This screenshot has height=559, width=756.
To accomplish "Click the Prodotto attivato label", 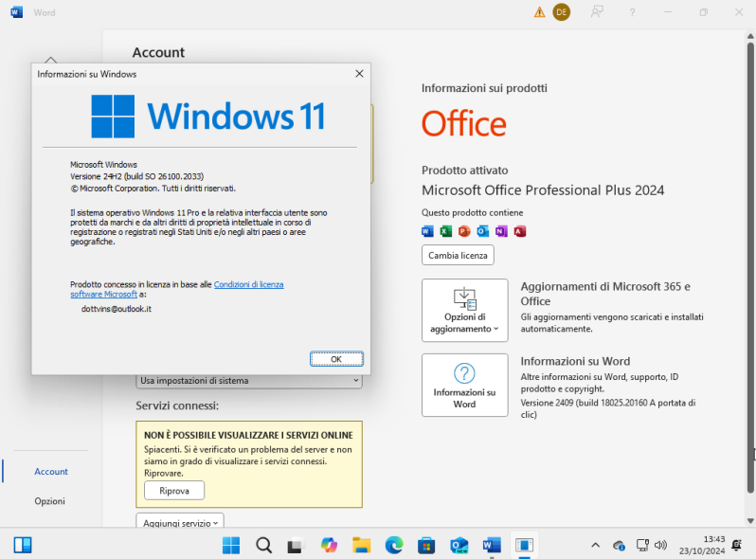I will pos(465,171).
